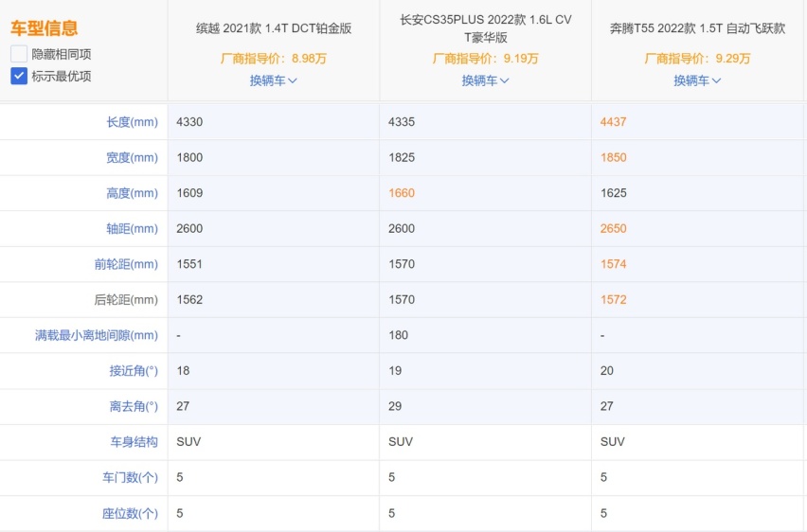The image size is (807, 532).
Task: Select highlighted rear track value 1572
Action: [x=614, y=299]
